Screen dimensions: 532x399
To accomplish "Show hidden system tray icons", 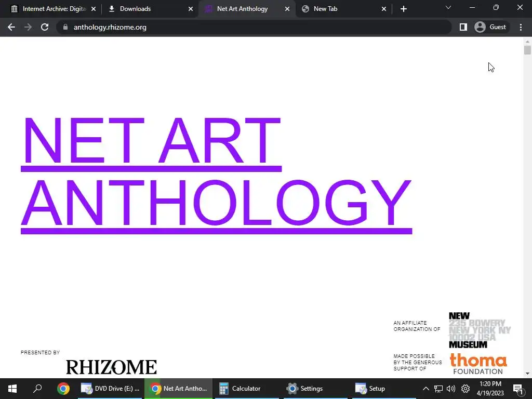I will tap(425, 389).
